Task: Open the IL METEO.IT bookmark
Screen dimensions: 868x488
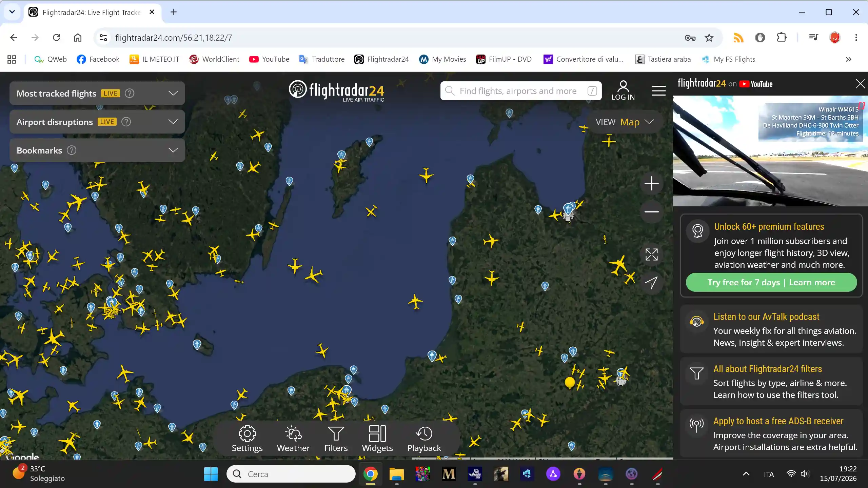Action: (154, 59)
